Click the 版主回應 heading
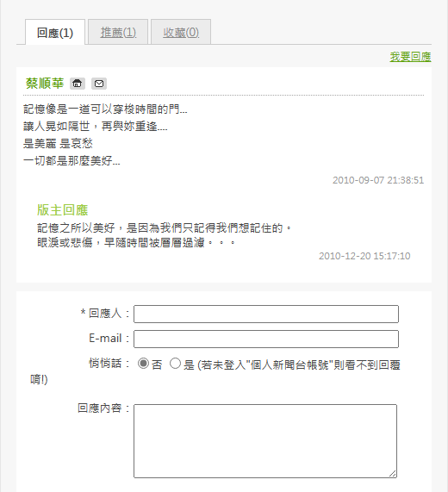The height and width of the screenshot is (492, 448). 62,210
